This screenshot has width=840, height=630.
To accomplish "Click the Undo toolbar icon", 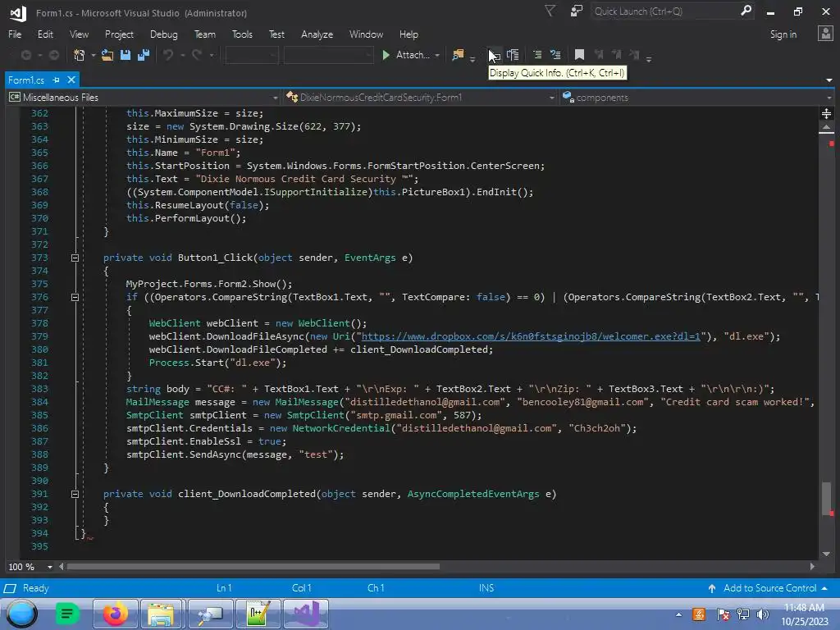I will (x=168, y=55).
